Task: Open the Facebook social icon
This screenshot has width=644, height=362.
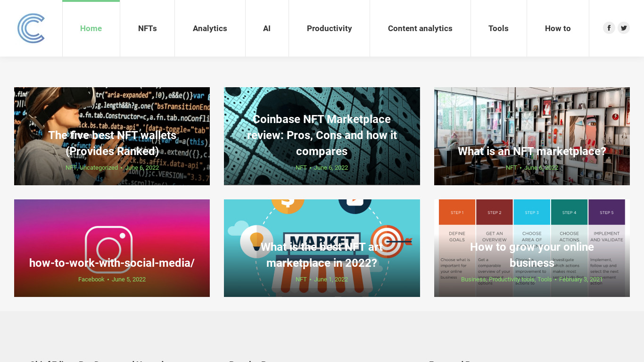Action: point(609,28)
